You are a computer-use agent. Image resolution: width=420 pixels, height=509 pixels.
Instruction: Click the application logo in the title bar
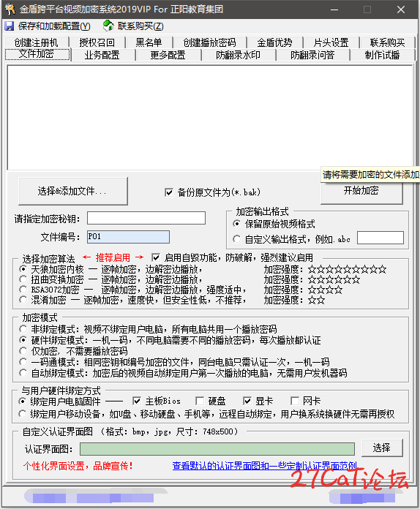click(x=10, y=9)
